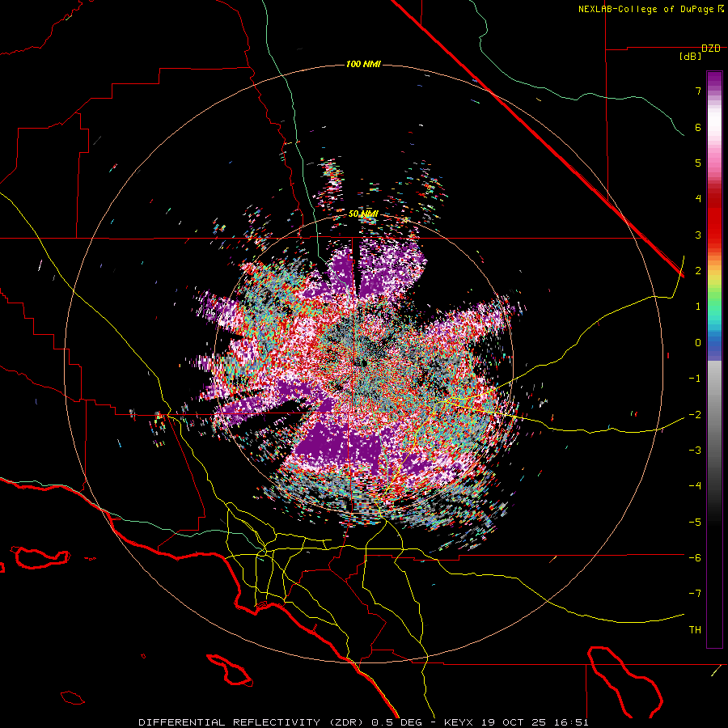Click the 5 value on color scale
Viewport: 728px width, 728px height.
click(x=698, y=163)
